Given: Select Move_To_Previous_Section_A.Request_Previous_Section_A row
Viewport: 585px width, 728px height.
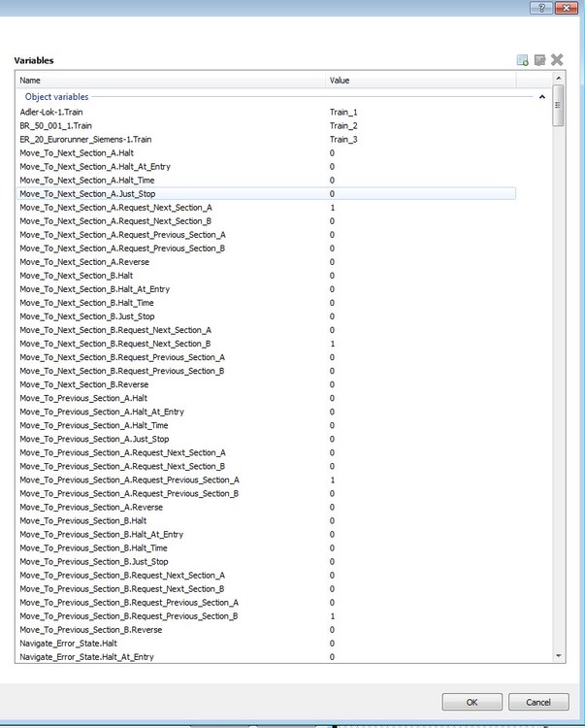Looking at the screenshot, I should tap(266, 480).
